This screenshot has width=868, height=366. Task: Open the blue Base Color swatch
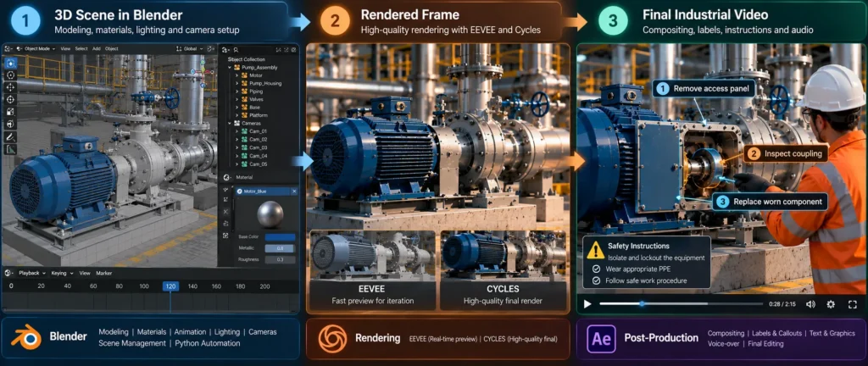pos(280,236)
